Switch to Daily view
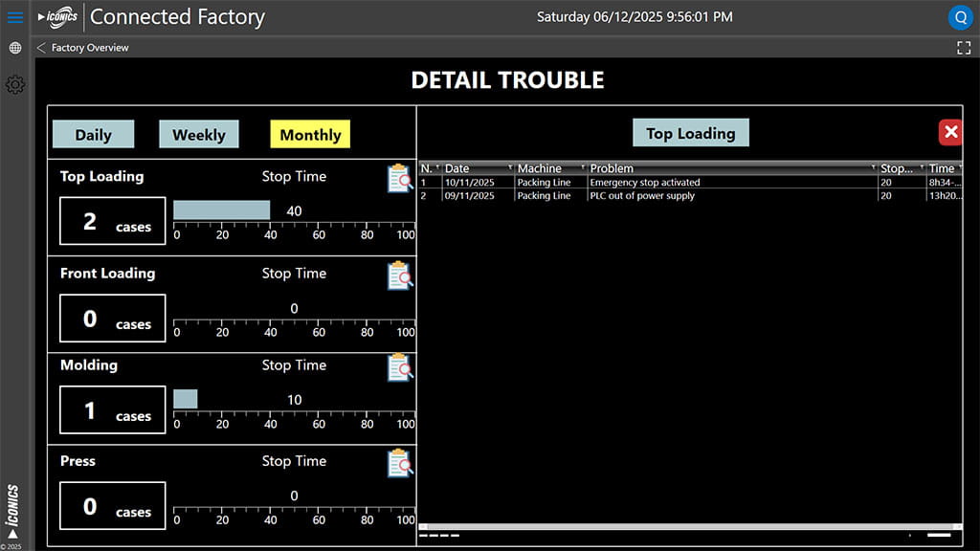 pos(93,135)
